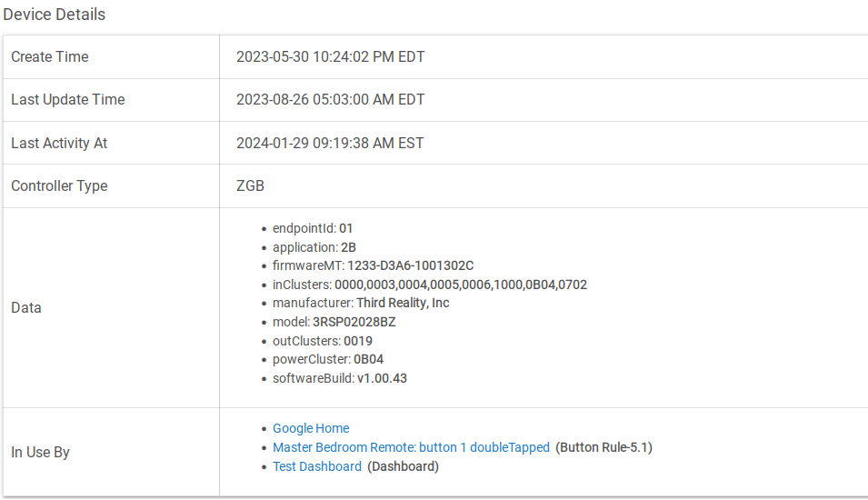This screenshot has height=500, width=868.
Task: Click the endpointId 01 entry
Action: [313, 229]
